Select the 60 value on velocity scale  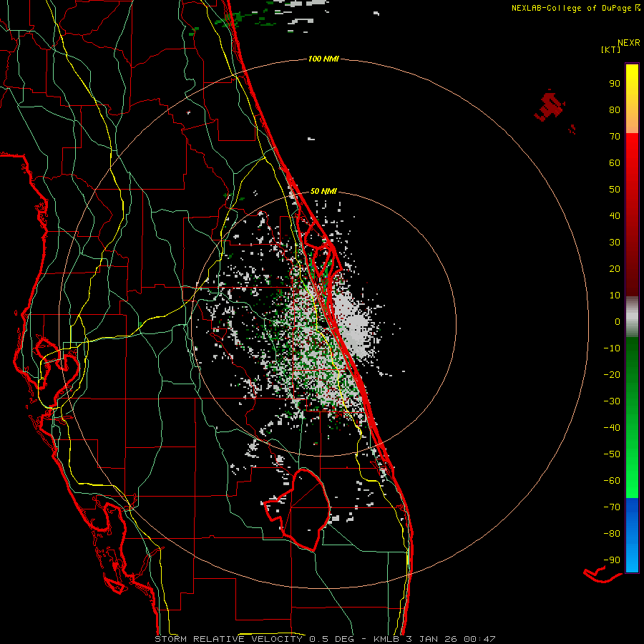(615, 163)
